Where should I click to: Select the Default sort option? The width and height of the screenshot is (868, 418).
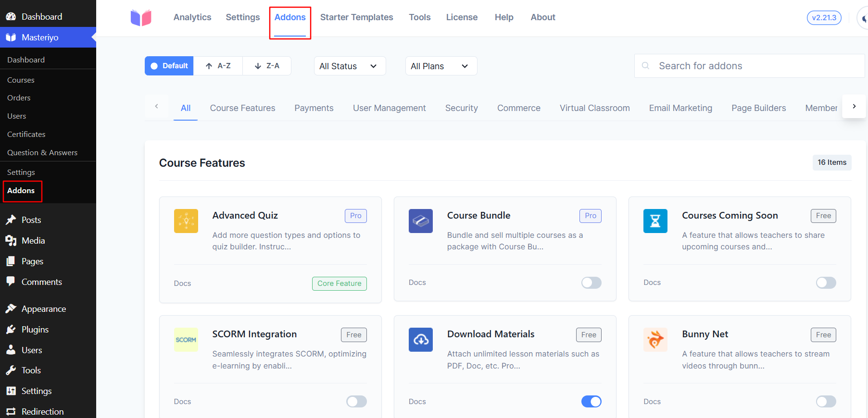coord(169,66)
